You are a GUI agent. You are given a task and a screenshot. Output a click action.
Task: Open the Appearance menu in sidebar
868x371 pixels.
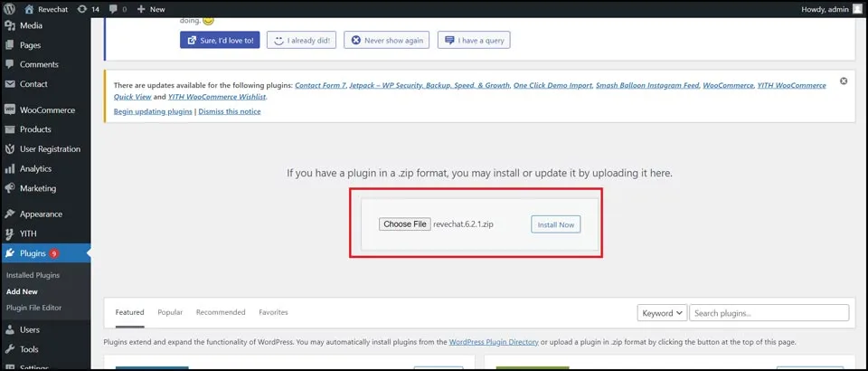(x=41, y=214)
